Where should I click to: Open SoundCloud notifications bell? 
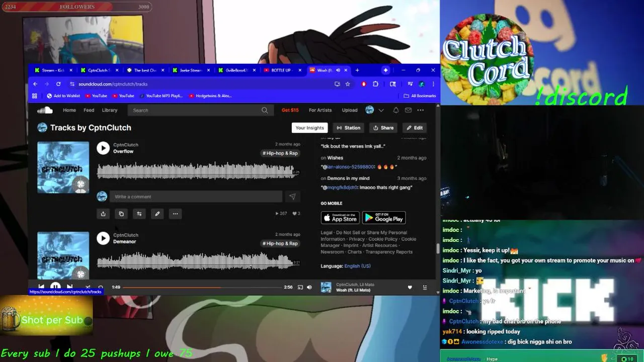click(396, 110)
